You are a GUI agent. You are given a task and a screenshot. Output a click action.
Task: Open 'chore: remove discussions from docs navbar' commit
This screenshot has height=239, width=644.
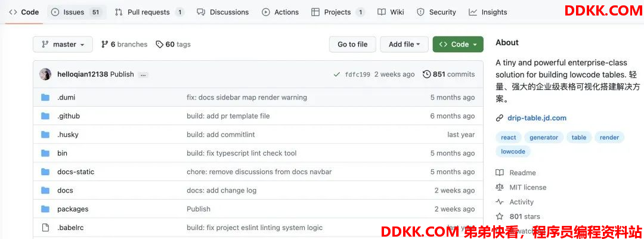[x=259, y=172]
